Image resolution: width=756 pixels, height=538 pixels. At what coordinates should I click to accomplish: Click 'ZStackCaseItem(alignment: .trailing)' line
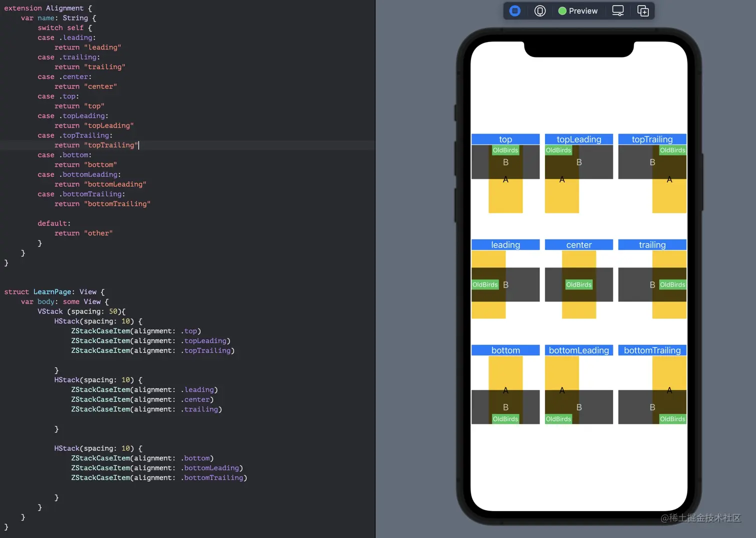click(x=146, y=409)
